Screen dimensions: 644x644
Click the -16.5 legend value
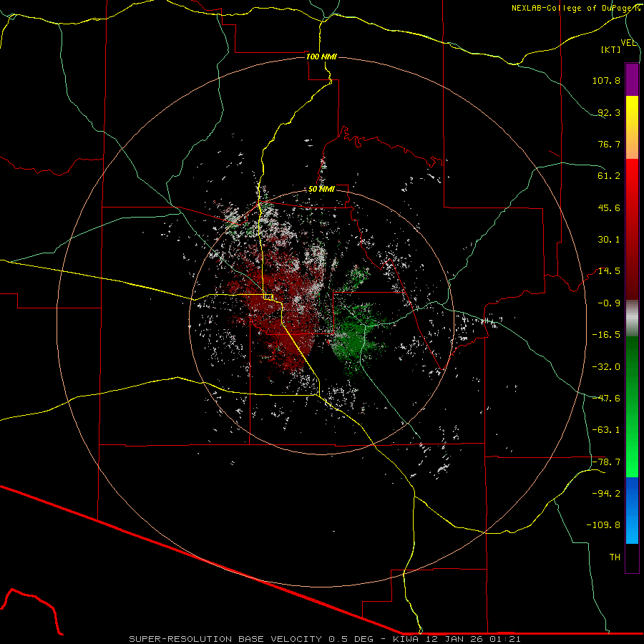[x=606, y=335]
